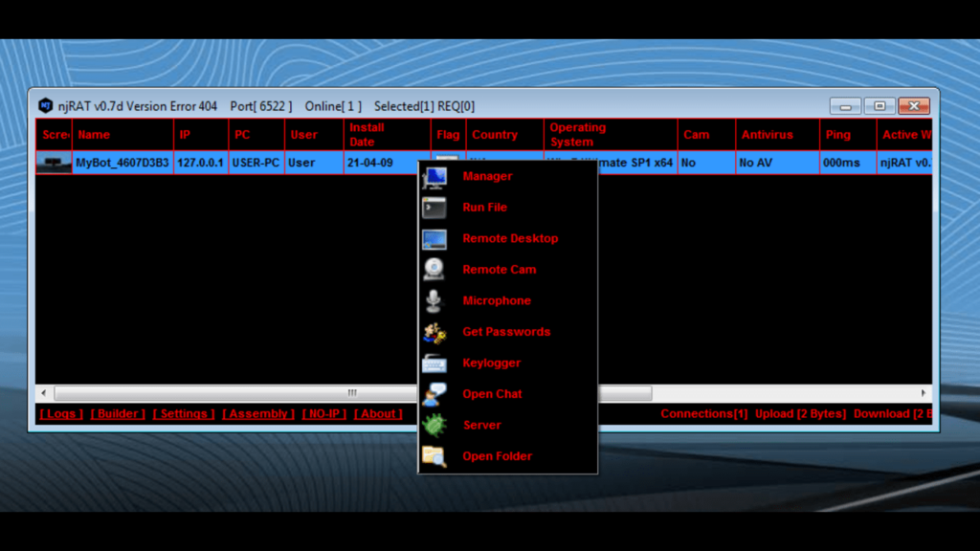Sort by the IP column header
Image resolution: width=980 pixels, height=551 pixels.
pyautogui.click(x=201, y=134)
